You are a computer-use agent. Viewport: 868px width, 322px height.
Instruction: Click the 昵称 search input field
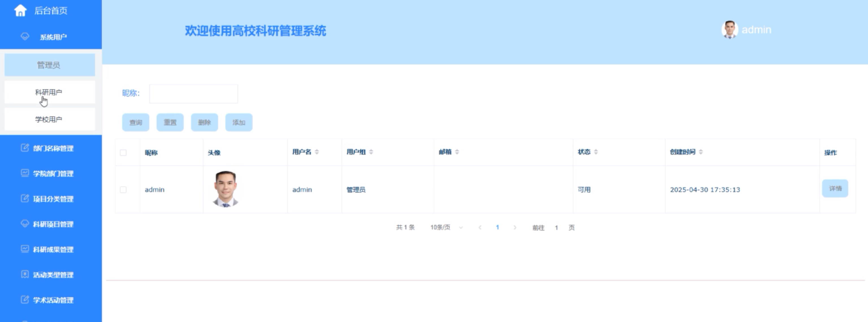point(193,93)
